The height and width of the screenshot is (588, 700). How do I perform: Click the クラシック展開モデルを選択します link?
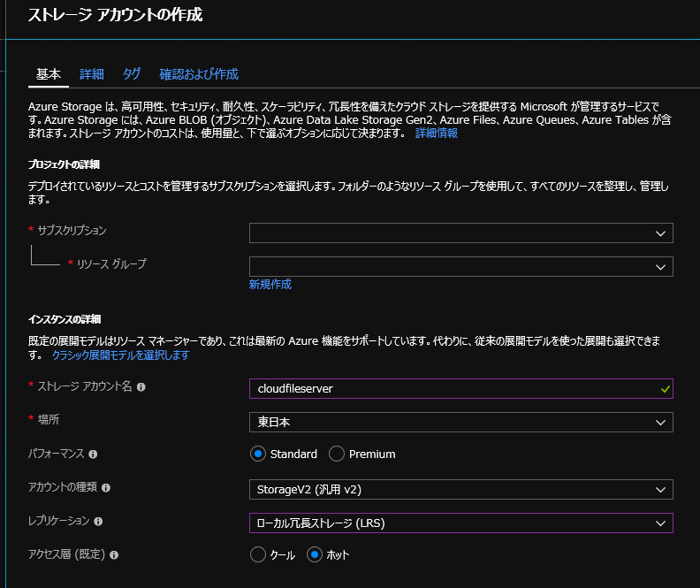[x=120, y=355]
